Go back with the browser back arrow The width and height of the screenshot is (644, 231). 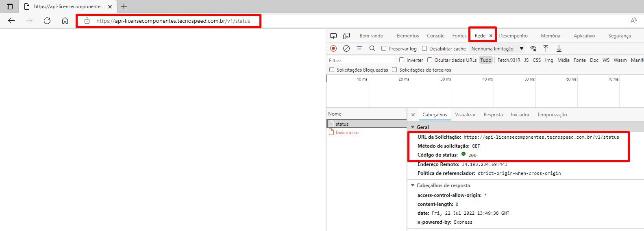[11, 21]
